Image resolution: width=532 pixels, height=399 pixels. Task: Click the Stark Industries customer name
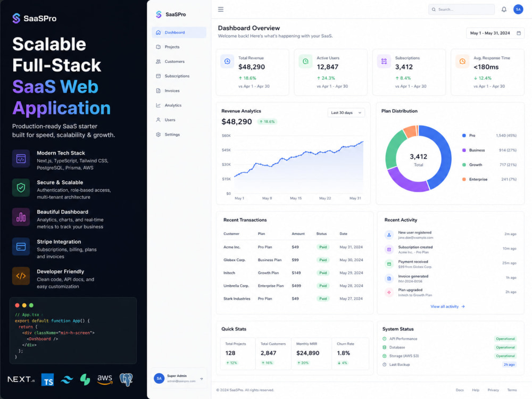[x=237, y=298]
